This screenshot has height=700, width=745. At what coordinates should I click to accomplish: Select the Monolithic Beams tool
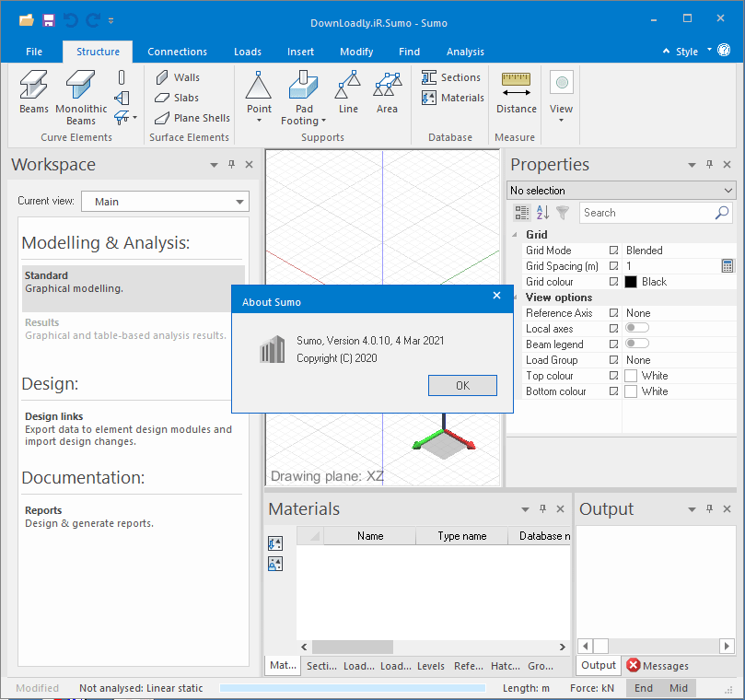(x=81, y=98)
